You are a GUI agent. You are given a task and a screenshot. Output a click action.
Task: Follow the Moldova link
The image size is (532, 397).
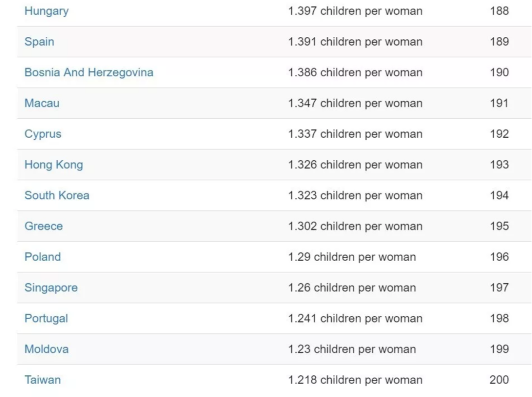46,349
